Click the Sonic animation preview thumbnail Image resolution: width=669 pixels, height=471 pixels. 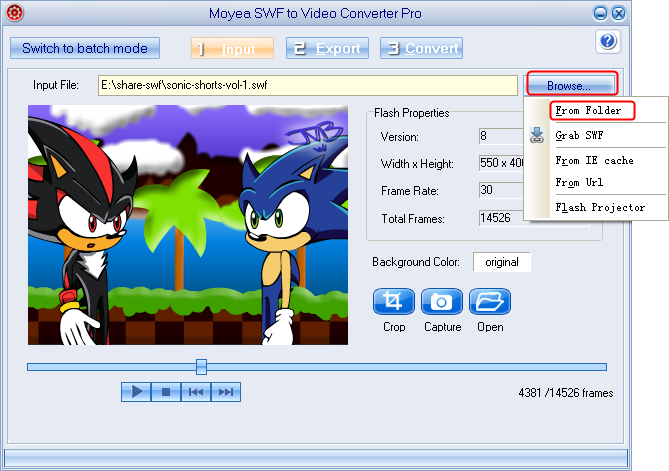pos(188,225)
